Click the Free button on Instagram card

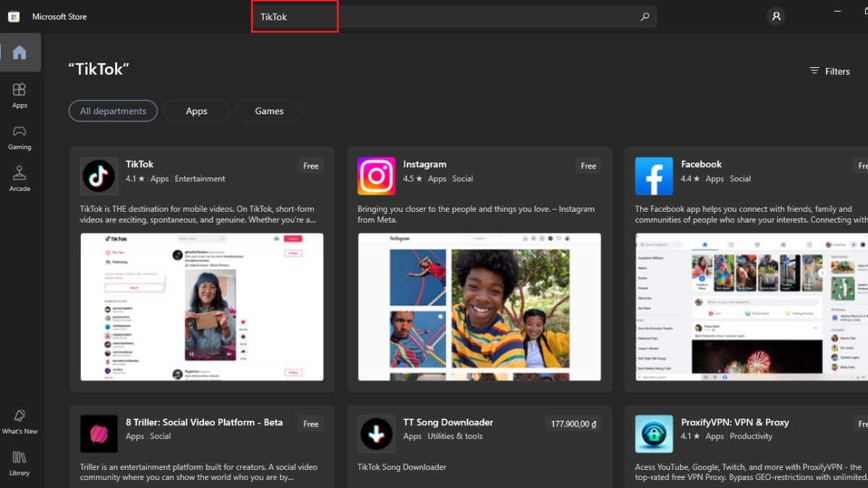point(589,166)
